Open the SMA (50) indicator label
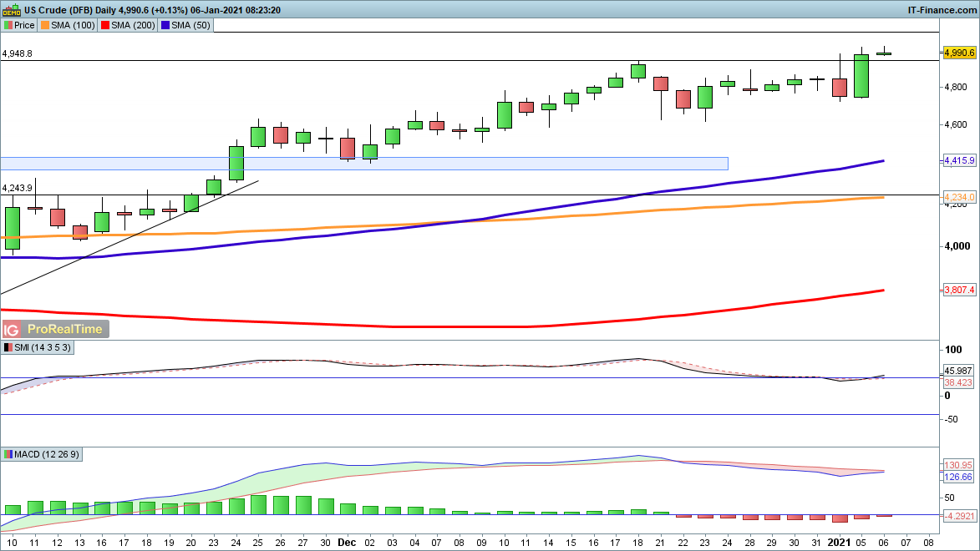This screenshot has height=551, width=980. pyautogui.click(x=190, y=25)
